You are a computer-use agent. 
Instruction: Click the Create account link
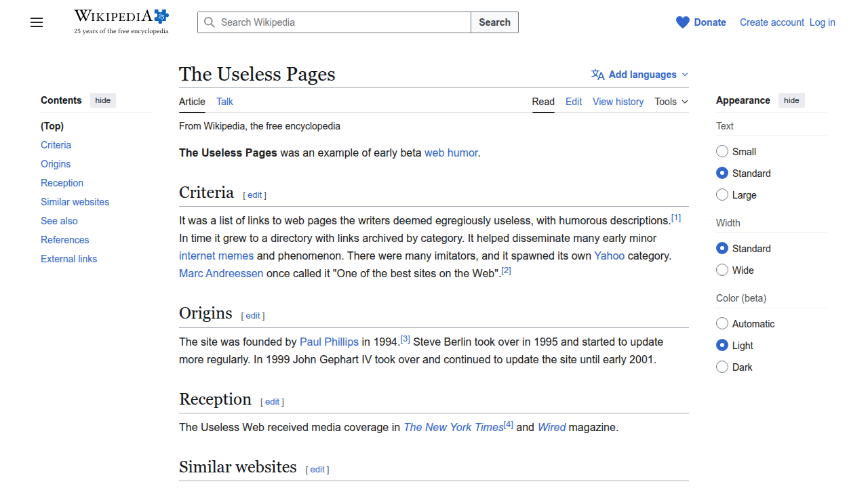tap(772, 22)
